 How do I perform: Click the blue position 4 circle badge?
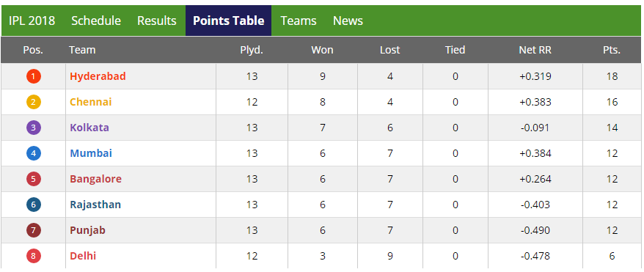point(33,153)
